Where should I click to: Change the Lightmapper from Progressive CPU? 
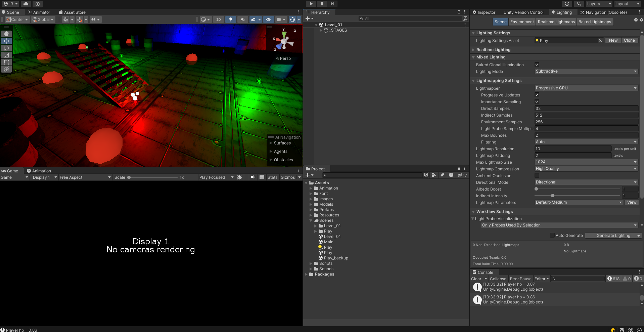click(x=586, y=88)
